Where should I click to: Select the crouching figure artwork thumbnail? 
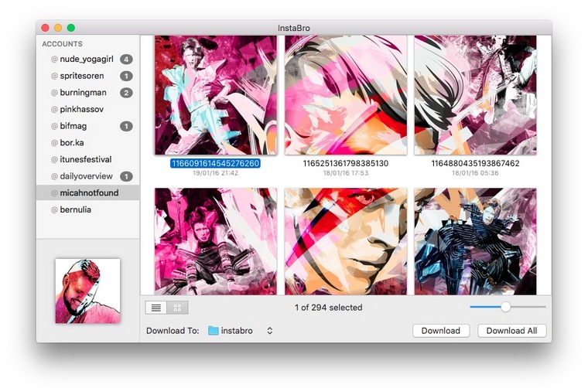pos(216,242)
